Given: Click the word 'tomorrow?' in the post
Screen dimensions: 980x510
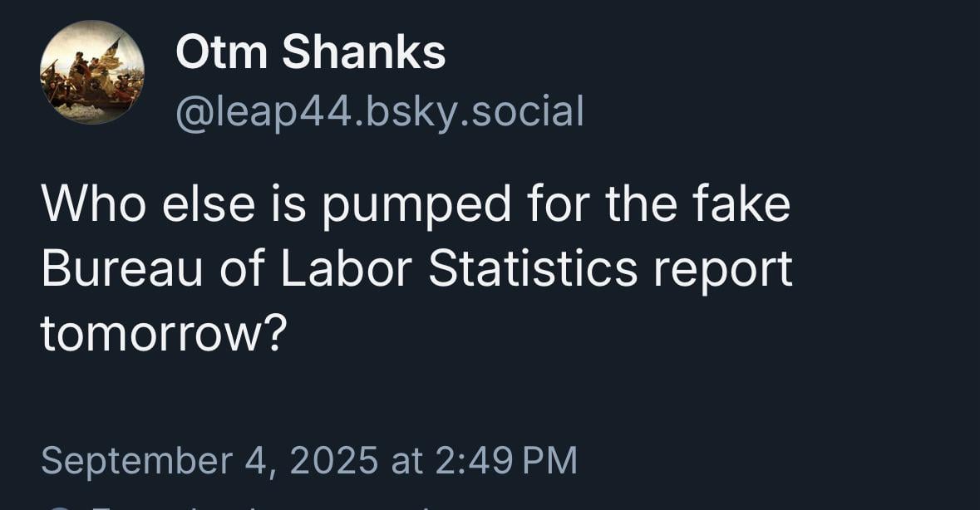Looking at the screenshot, I should pos(164,333).
